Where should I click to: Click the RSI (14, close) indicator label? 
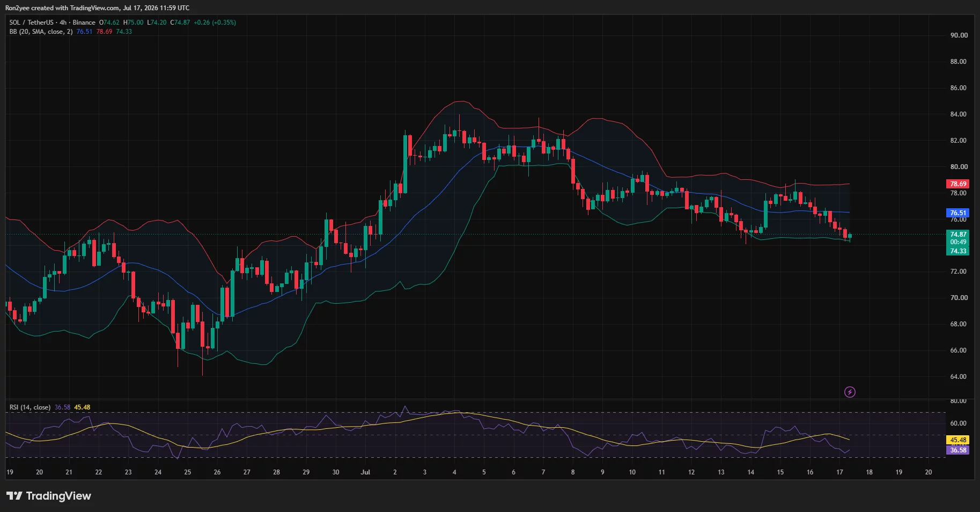(30, 407)
